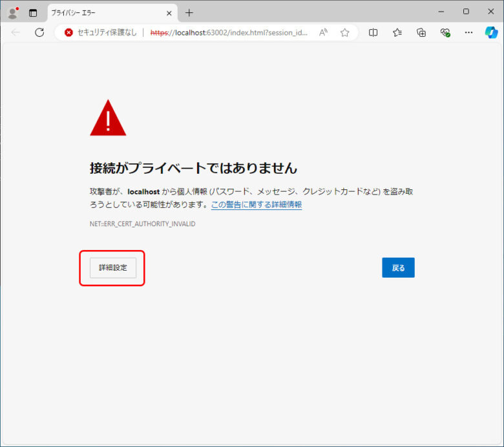This screenshot has height=447, width=504.
Task: Open この警告に関する詳細情報 link
Action: click(257, 205)
